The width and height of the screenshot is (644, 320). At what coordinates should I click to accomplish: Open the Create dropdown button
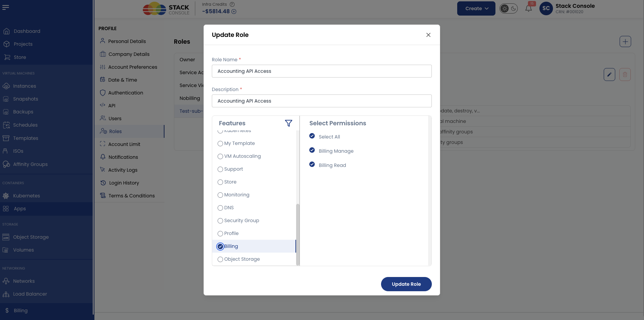(x=476, y=8)
